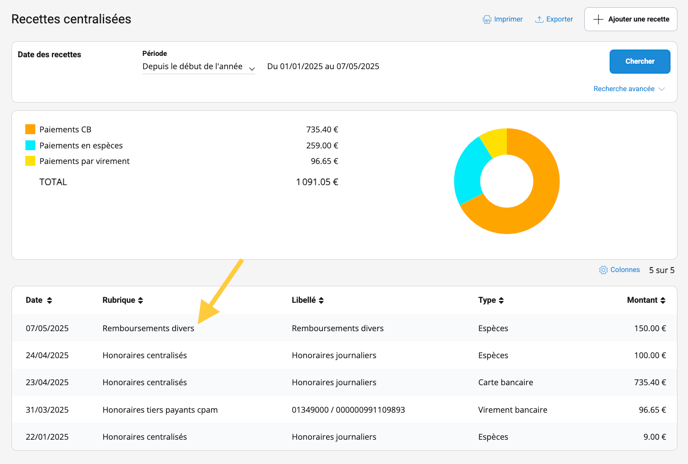This screenshot has height=464, width=688.
Task: Sort table by Libellé arrows
Action: tap(321, 300)
